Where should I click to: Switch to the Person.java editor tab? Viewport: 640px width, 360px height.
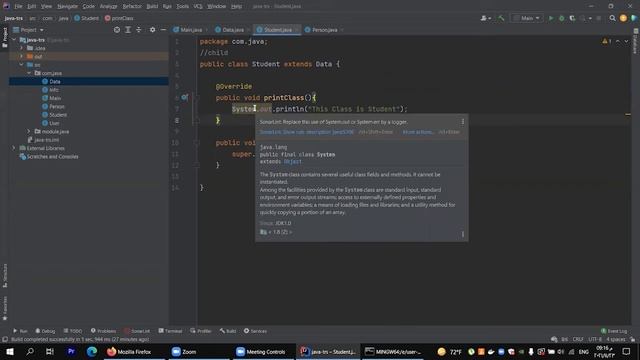tap(322, 30)
